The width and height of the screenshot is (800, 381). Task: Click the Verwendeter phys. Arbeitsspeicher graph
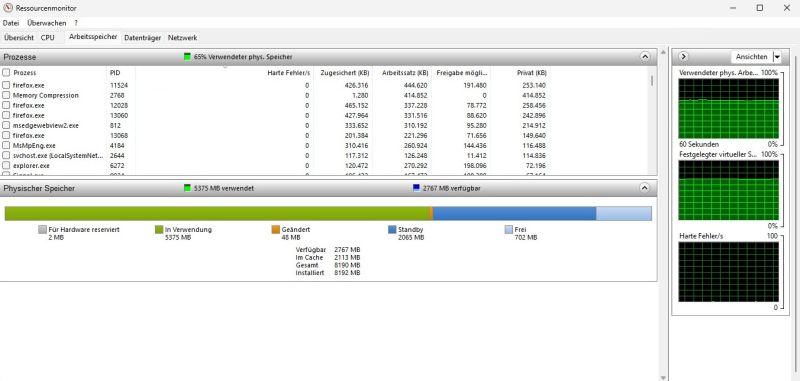click(x=729, y=108)
